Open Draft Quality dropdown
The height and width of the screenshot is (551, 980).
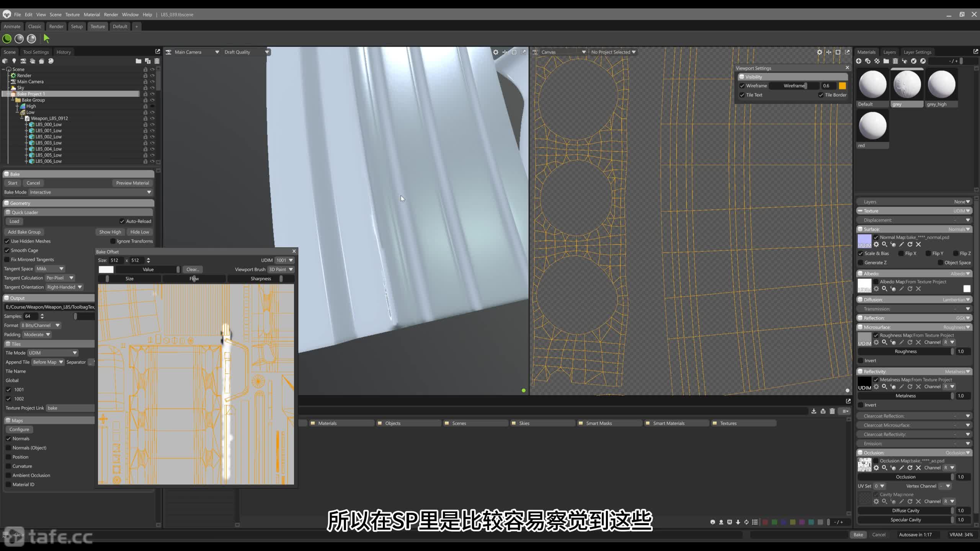tap(246, 52)
